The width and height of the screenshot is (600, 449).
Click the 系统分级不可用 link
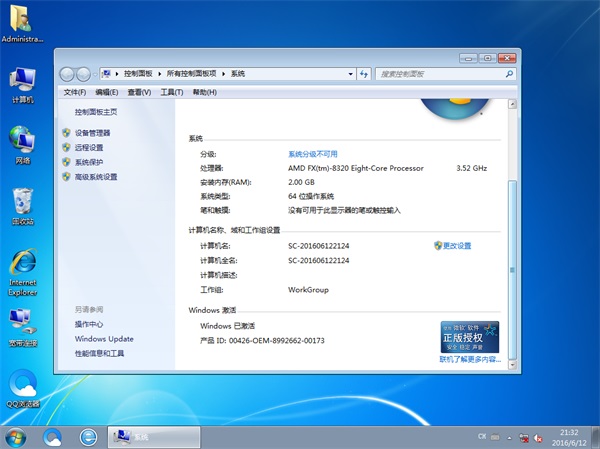313,154
